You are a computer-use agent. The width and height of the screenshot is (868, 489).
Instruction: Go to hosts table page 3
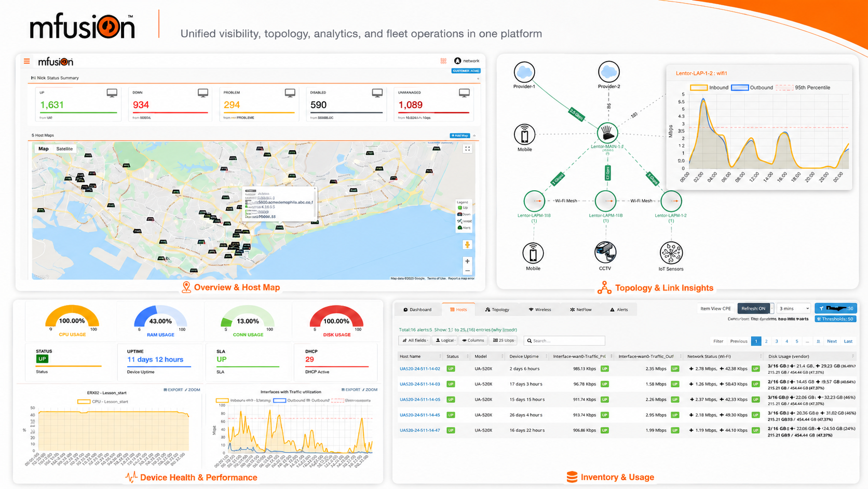[777, 341]
